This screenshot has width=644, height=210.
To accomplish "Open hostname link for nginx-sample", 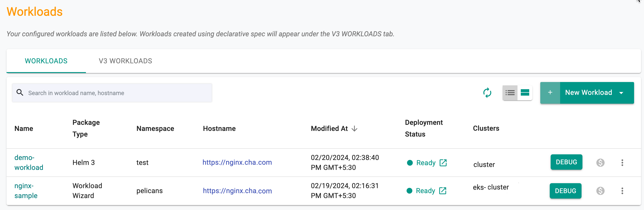I will click(x=237, y=191).
